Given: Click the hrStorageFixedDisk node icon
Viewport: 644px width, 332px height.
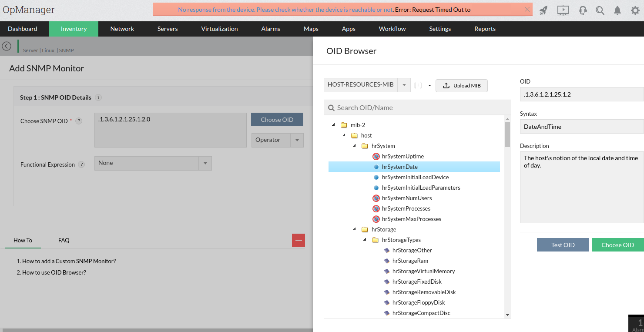Looking at the screenshot, I should click(387, 282).
